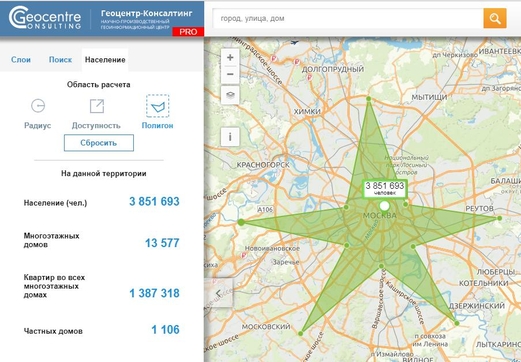Open the map layers switcher icon

pos(230,95)
